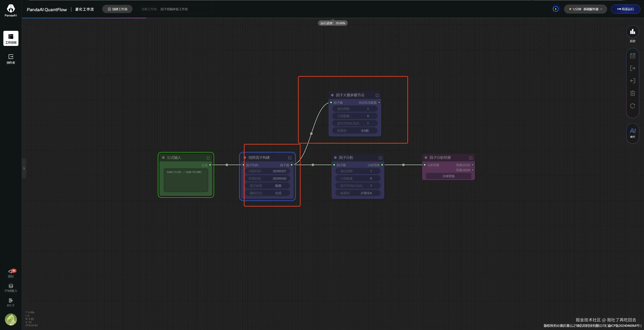644x330 pixels.
Task: Click the 创建工作流 button
Action: [118, 9]
